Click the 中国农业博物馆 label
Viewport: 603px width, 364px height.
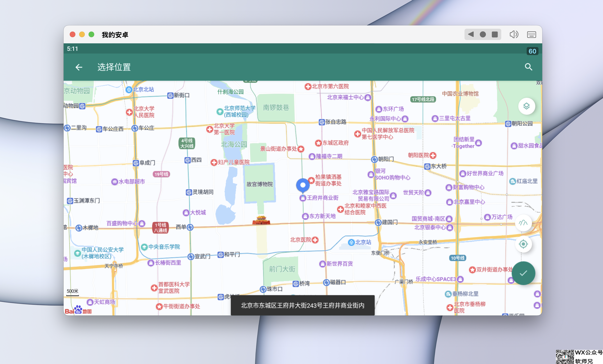(460, 94)
